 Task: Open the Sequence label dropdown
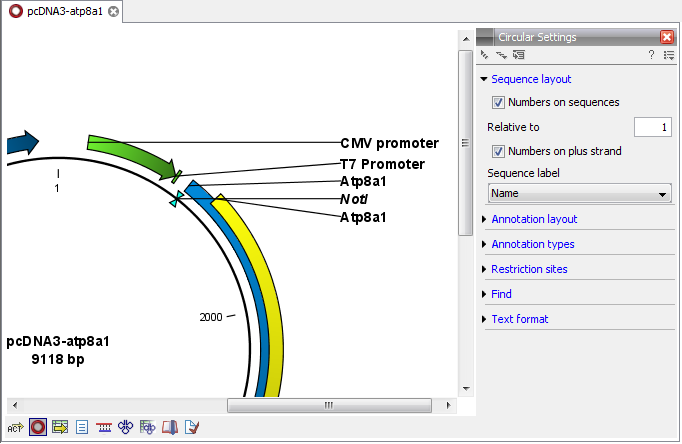pyautogui.click(x=579, y=194)
